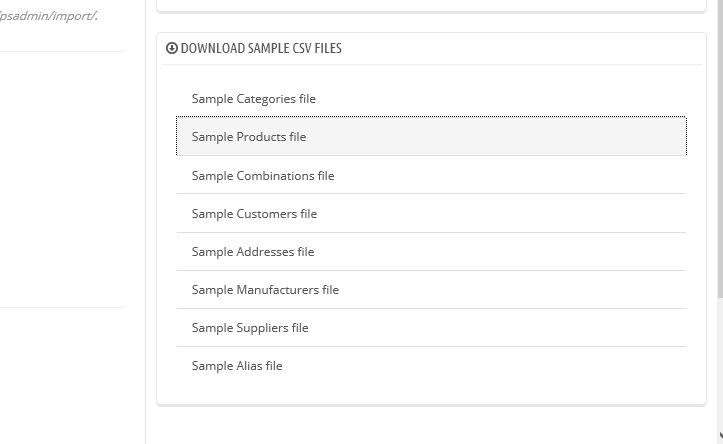Image resolution: width=723 pixels, height=444 pixels.
Task: Click the italic psadmin/import/ path text
Action: click(48, 16)
